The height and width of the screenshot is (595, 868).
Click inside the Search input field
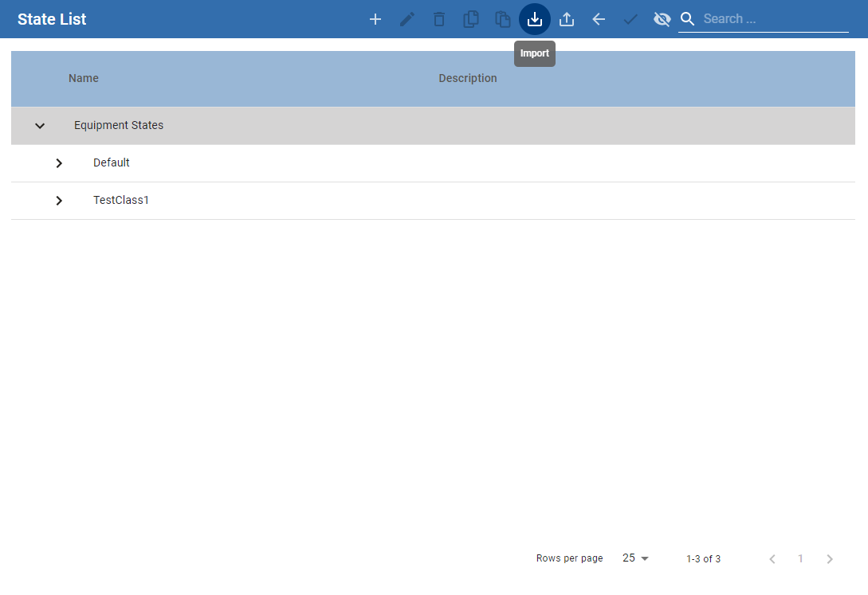[773, 19]
